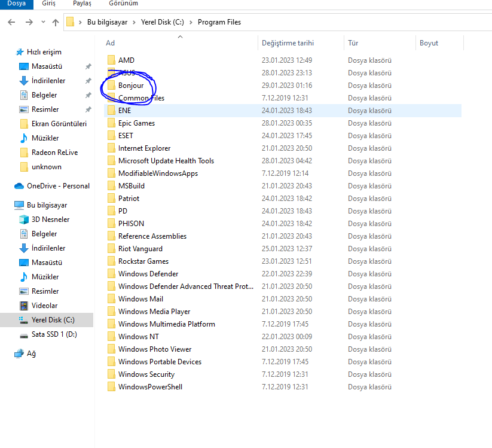This screenshot has height=448, width=492.
Task: Select Bu bilgisayar monitor icon in sidebar
Action: point(19,205)
